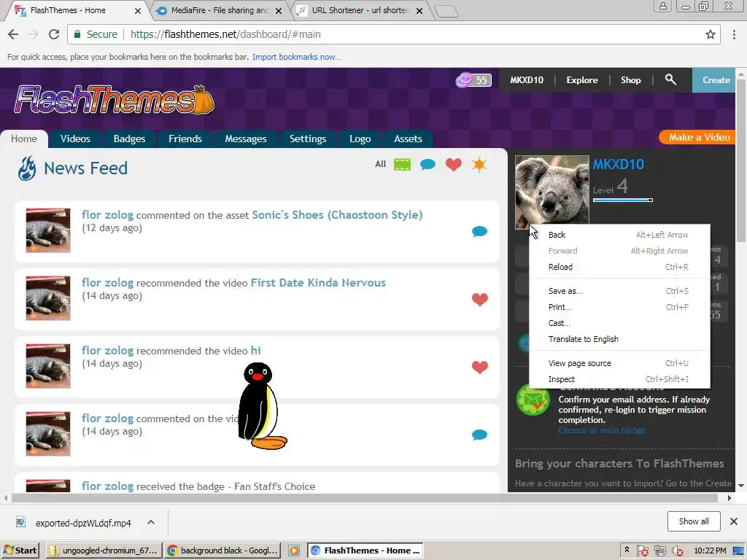Image resolution: width=747 pixels, height=560 pixels.
Task: Open First Date Kinda Nervous video link
Action: (318, 283)
